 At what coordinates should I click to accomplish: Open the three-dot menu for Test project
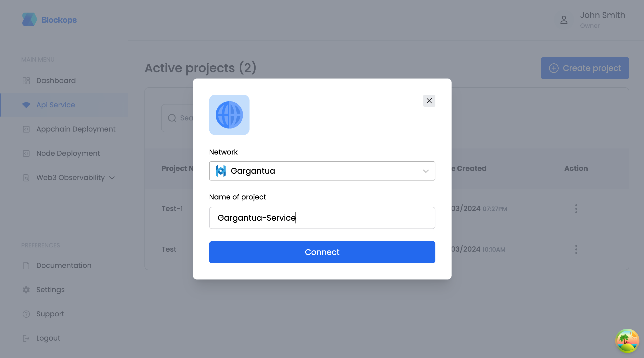(576, 249)
